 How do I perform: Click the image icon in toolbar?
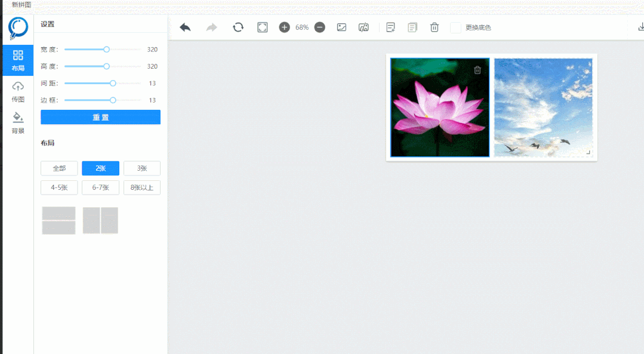point(341,27)
